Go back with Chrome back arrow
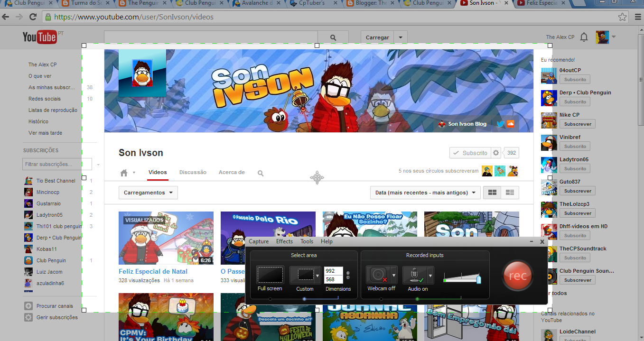 point(6,17)
